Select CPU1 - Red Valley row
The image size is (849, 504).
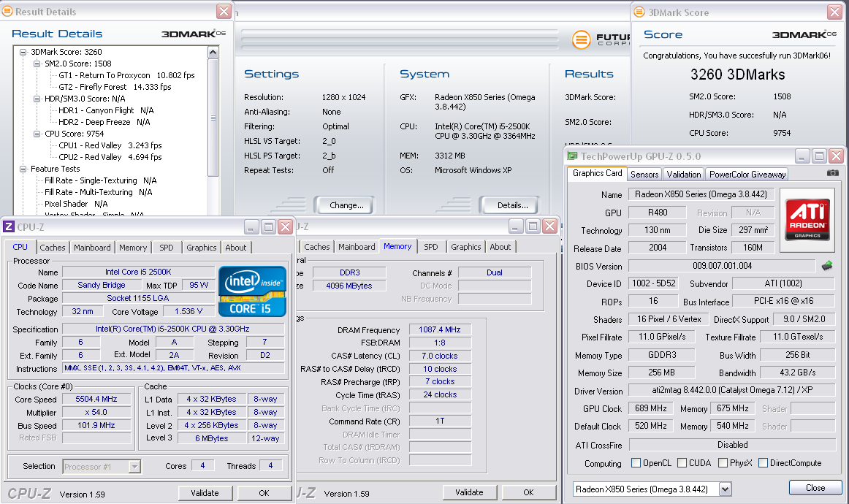tap(110, 145)
